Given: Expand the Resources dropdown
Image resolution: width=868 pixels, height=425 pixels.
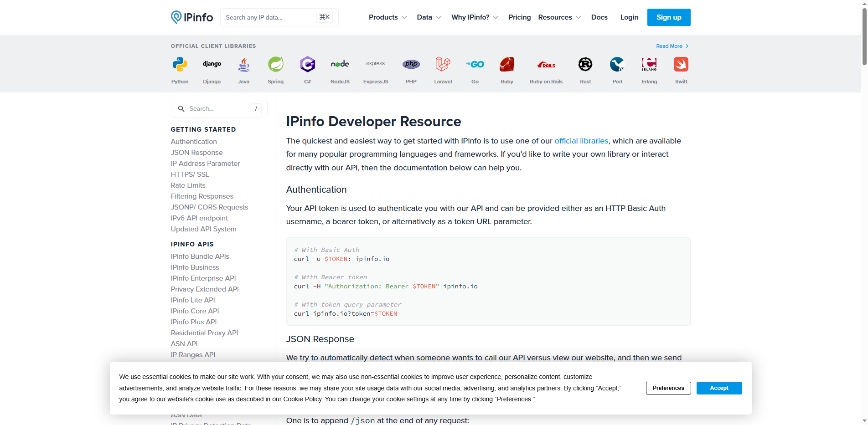Looking at the screenshot, I should click(559, 17).
